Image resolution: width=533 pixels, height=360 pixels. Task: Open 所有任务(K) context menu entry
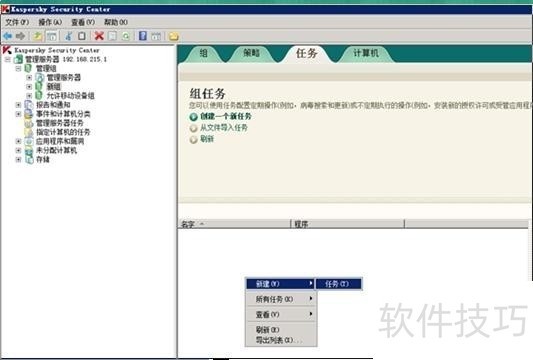[x=280, y=299]
